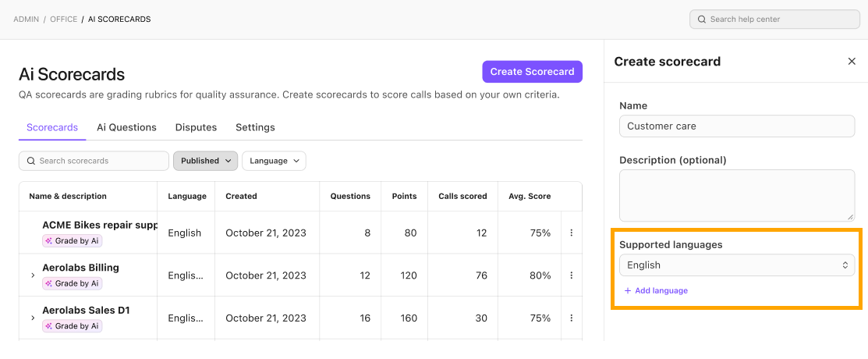
Task: Click the plus icon beside Add language
Action: pos(628,291)
